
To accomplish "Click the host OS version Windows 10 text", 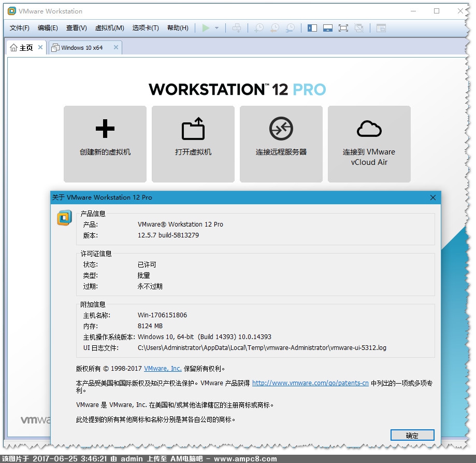I will click(205, 337).
